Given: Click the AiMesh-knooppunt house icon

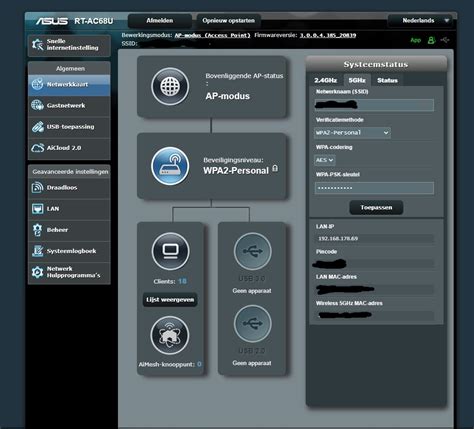Looking at the screenshot, I should pyautogui.click(x=170, y=335).
